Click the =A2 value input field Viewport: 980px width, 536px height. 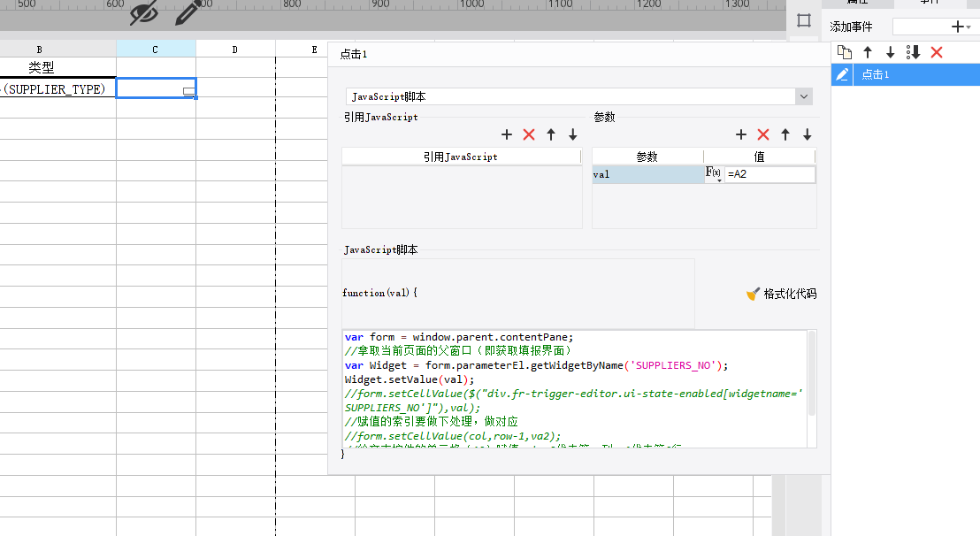click(x=769, y=174)
